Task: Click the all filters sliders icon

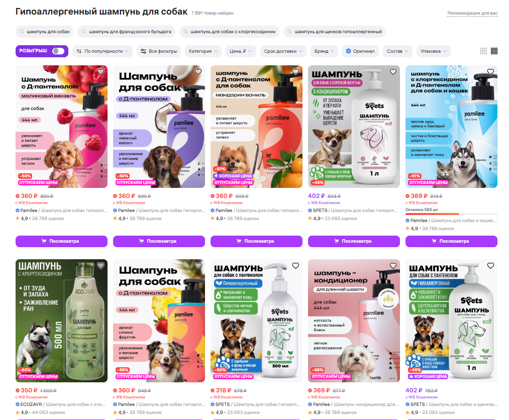Action: (x=143, y=51)
